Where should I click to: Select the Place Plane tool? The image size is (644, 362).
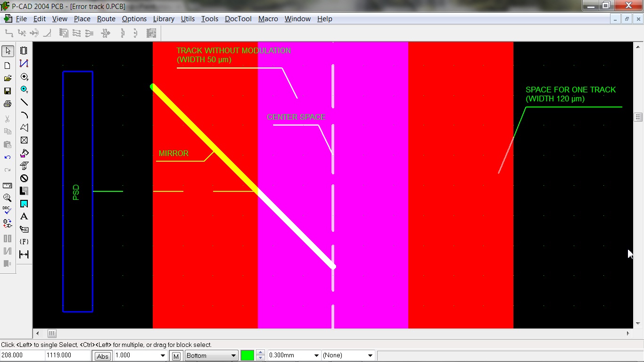point(24,191)
